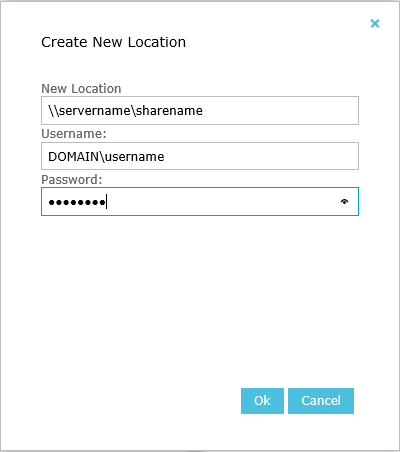Focus the New Location path field
The image size is (400, 452).
pos(200,111)
